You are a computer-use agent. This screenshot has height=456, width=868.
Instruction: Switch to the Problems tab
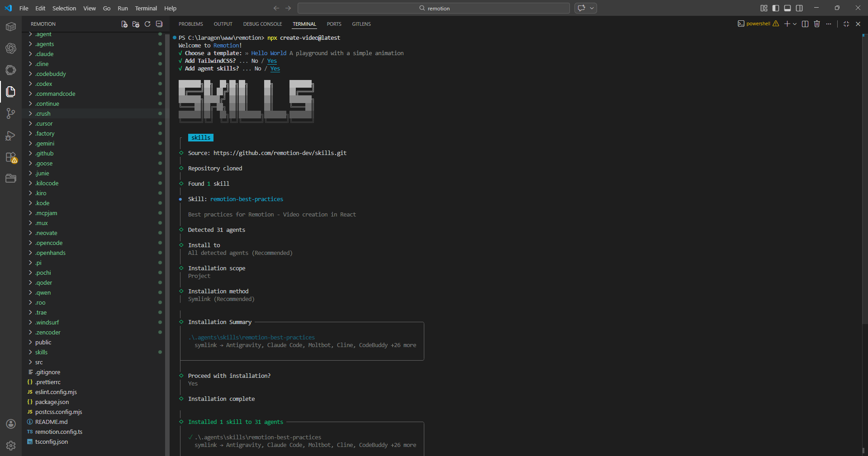coord(190,24)
